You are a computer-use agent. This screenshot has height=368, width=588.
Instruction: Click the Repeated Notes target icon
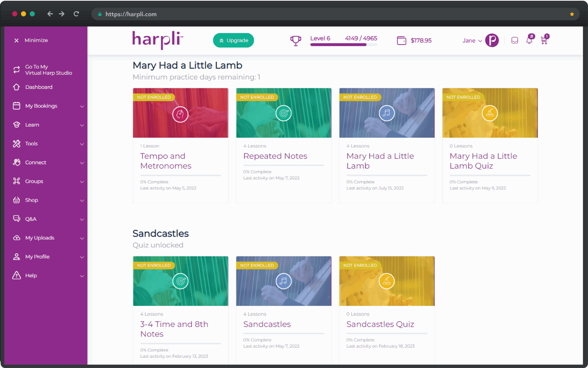(284, 113)
